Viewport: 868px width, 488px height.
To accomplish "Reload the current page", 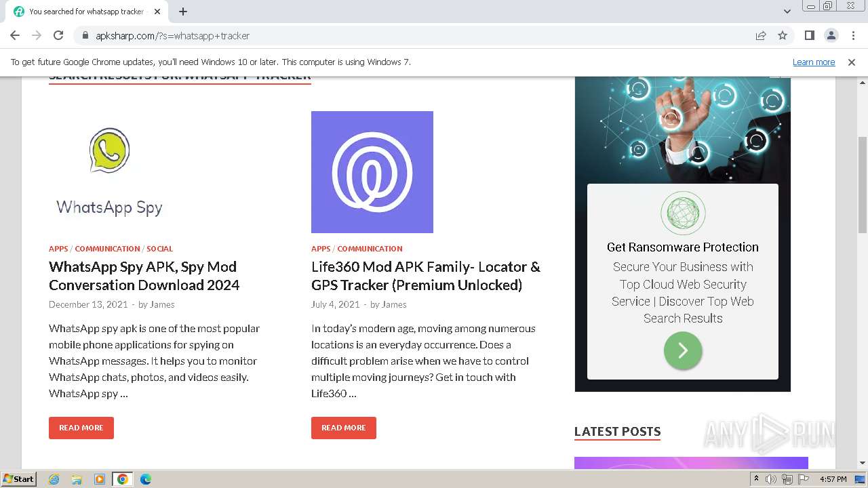I will point(58,35).
